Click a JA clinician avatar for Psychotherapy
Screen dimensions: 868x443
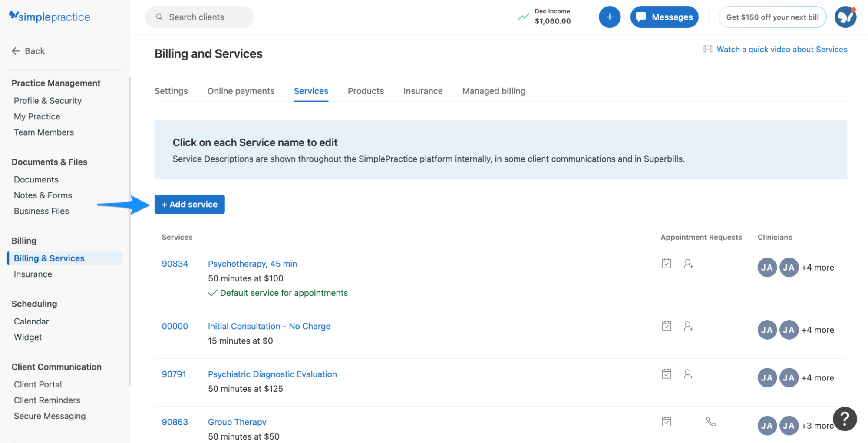coord(767,267)
